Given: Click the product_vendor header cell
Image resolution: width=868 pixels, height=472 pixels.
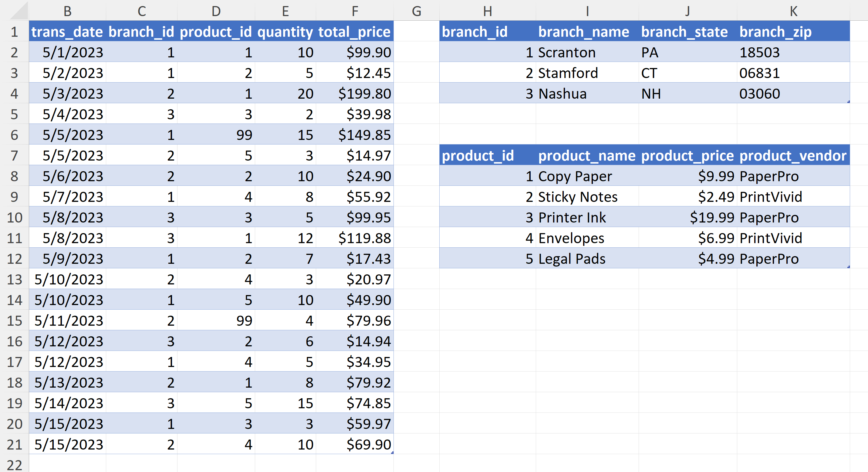Looking at the screenshot, I should point(793,156).
